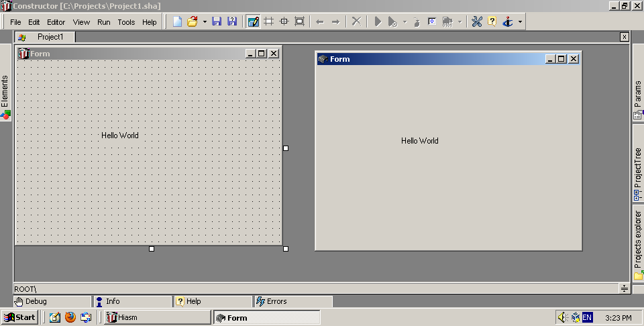Restore down the Constructor main window
The image size is (644, 326).
pos(625,6)
